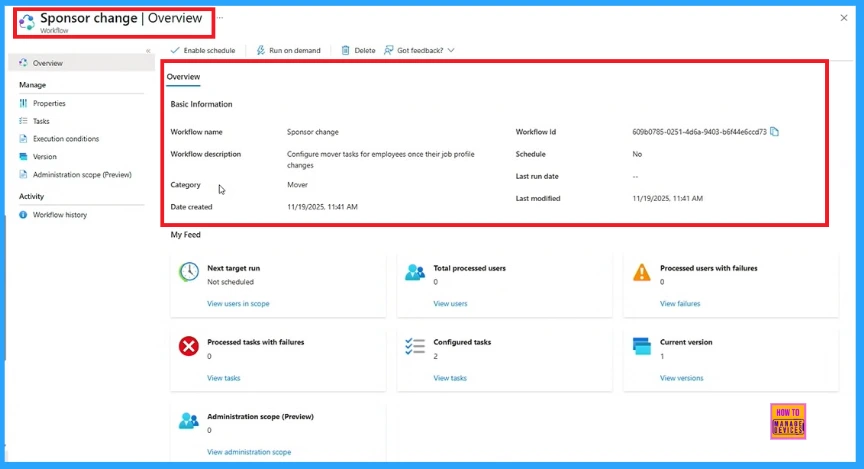This screenshot has width=864, height=469.
Task: Switch to the Overview tab
Action: coord(183,77)
